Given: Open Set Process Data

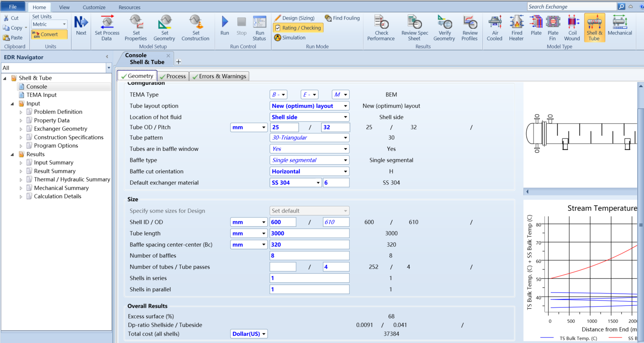Looking at the screenshot, I should point(107,28).
